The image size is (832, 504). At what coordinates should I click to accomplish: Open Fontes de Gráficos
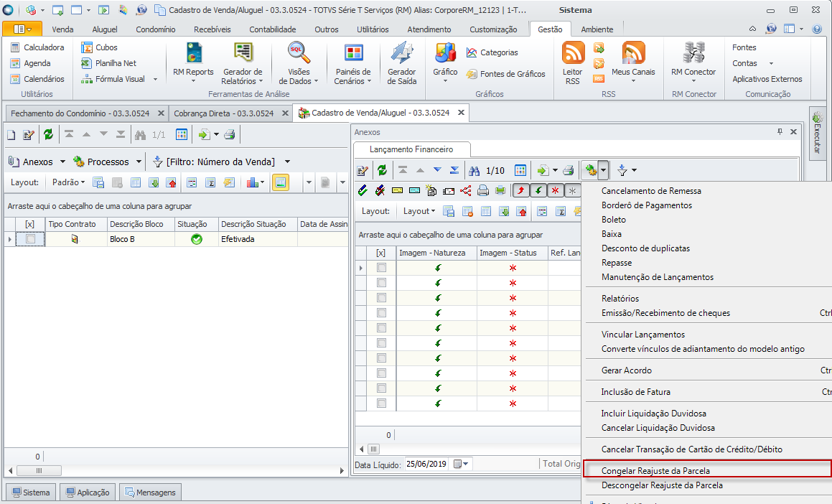(505, 74)
